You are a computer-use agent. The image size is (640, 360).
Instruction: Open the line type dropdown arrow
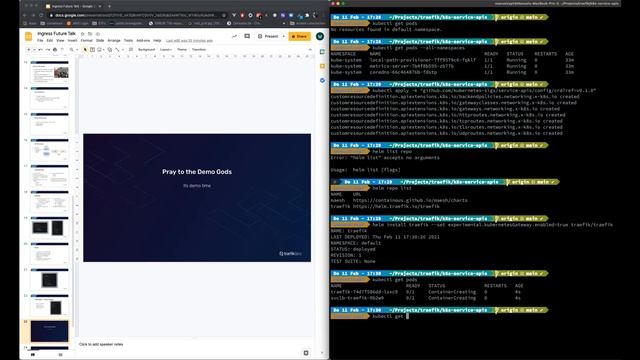point(122,49)
